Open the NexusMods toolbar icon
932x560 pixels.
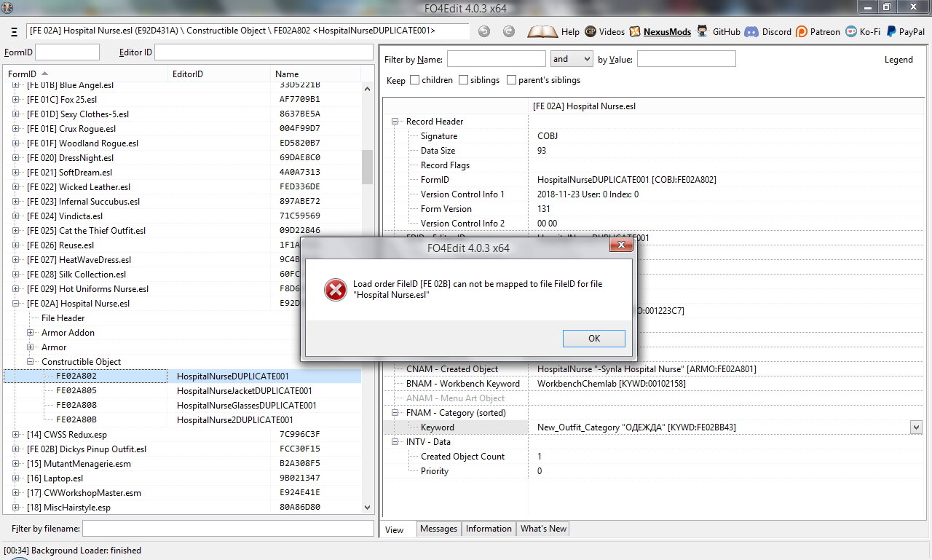pyautogui.click(x=635, y=31)
